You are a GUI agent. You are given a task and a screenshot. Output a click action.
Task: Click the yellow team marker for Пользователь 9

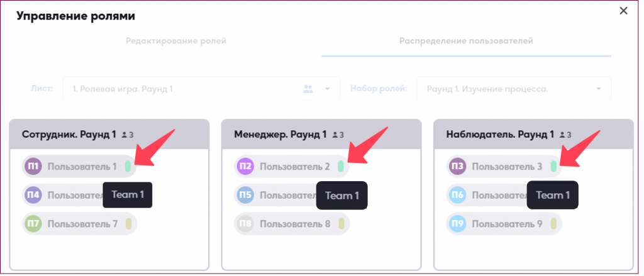tap(553, 224)
